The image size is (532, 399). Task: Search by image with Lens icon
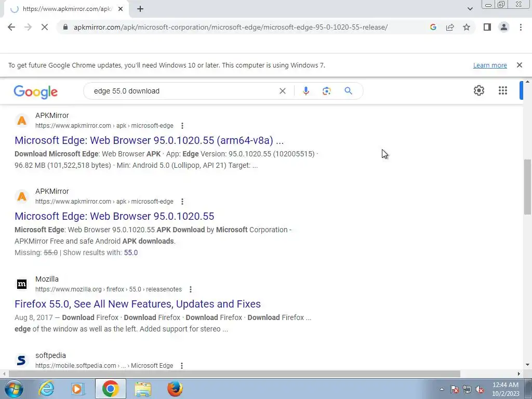pos(326,91)
